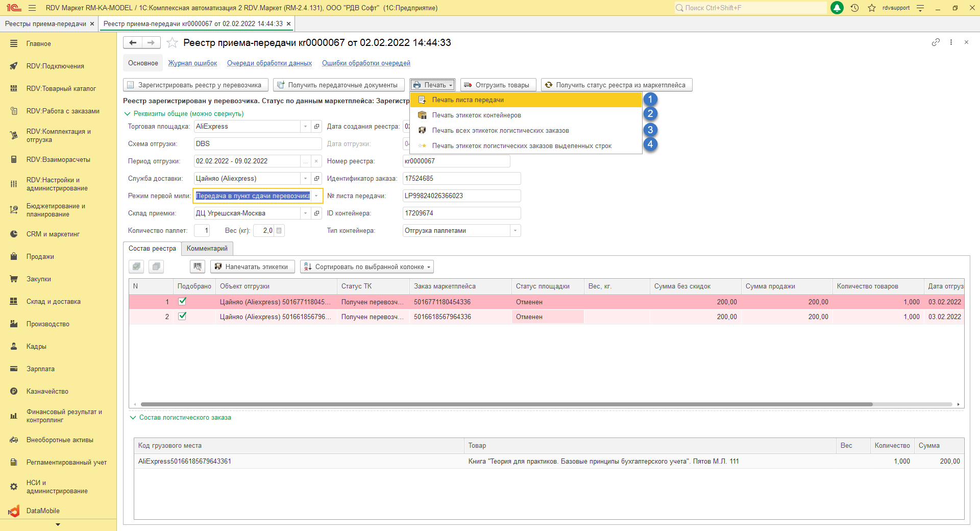Toggle the Подобрано checkbox in row 1
The image size is (980, 531).
[x=182, y=302]
